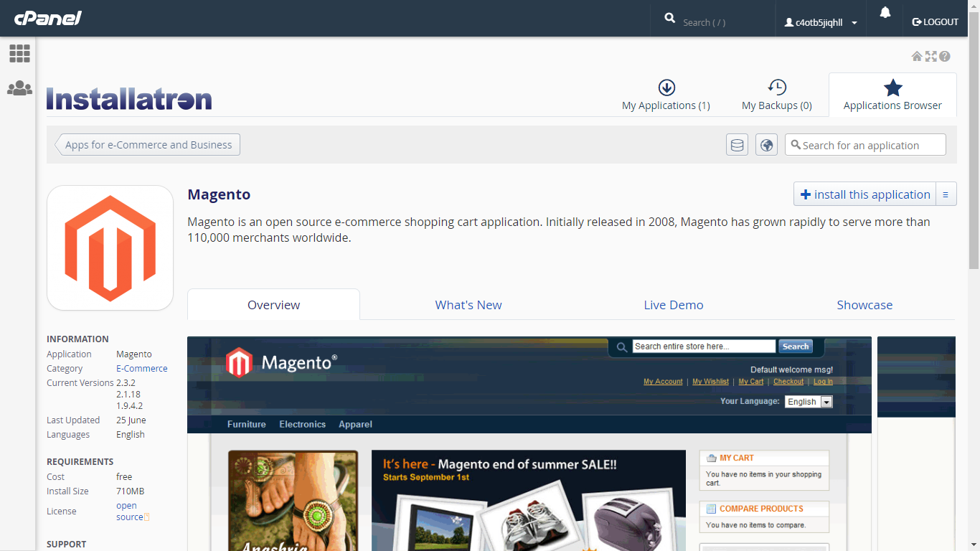
Task: Switch to the Showcase tab
Action: (864, 305)
